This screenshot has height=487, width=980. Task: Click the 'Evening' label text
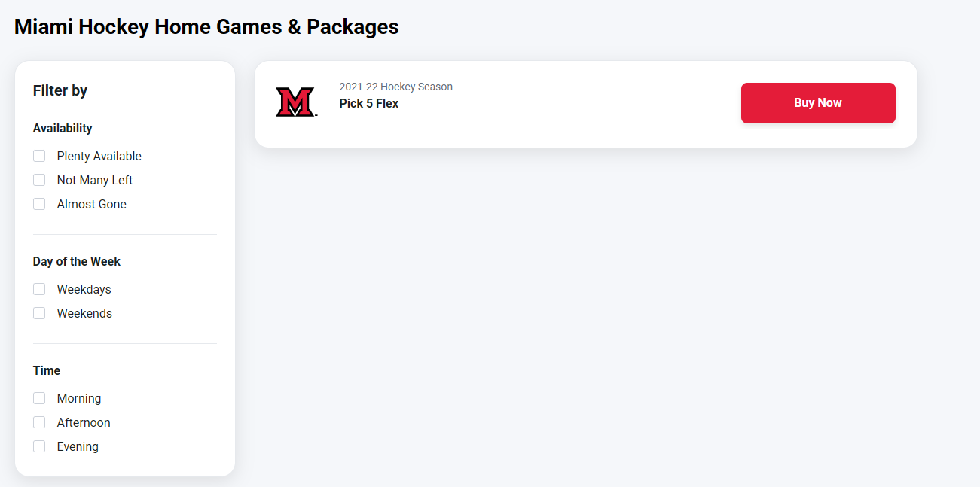click(78, 446)
